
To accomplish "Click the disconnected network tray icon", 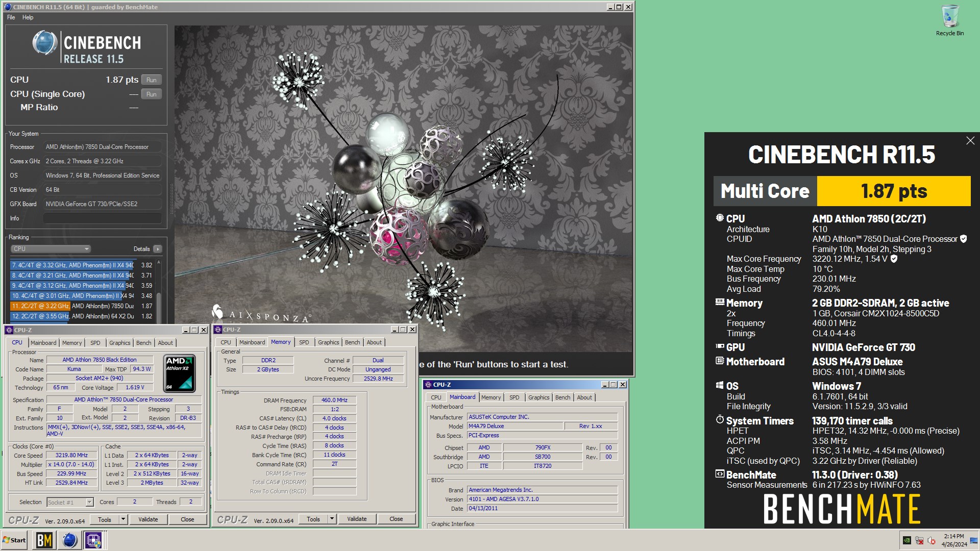I will [919, 540].
